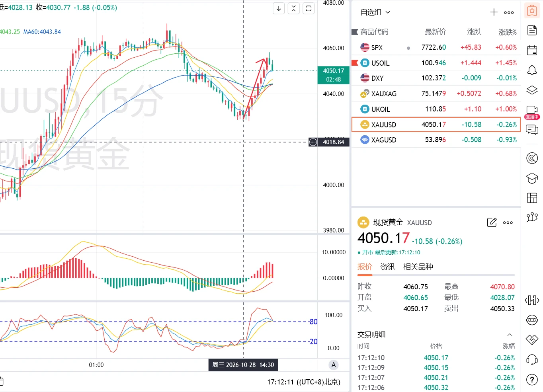Open the alerts bell icon
Image resolution: width=543 pixels, height=392 pixels.
coord(532,70)
